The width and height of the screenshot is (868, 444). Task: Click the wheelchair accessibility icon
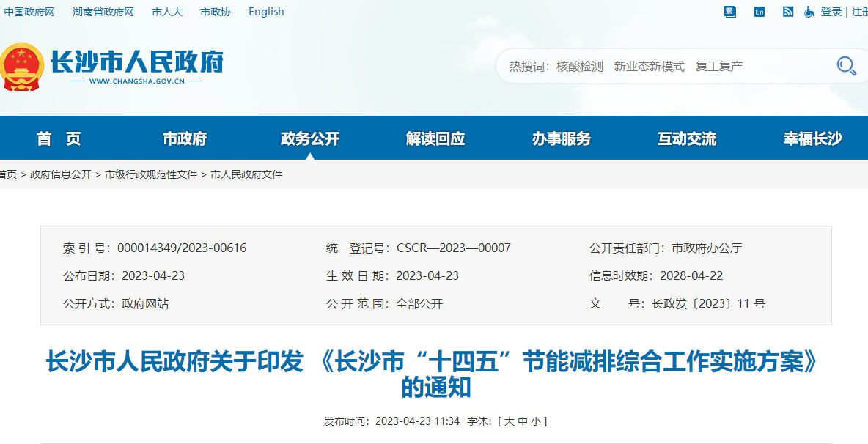click(x=809, y=12)
